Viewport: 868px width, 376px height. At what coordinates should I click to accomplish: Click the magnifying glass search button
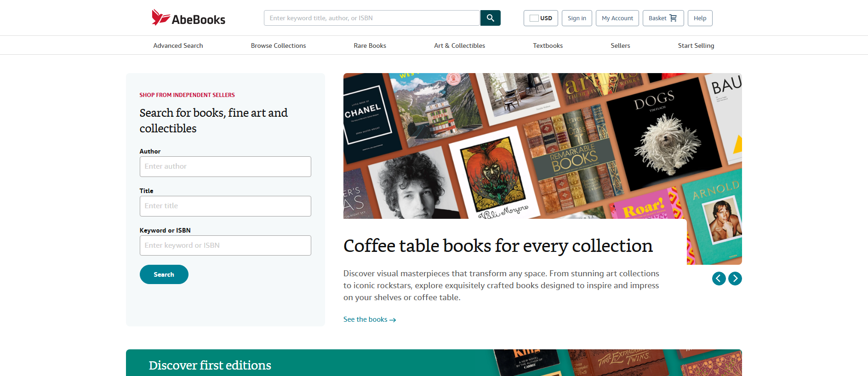(491, 18)
